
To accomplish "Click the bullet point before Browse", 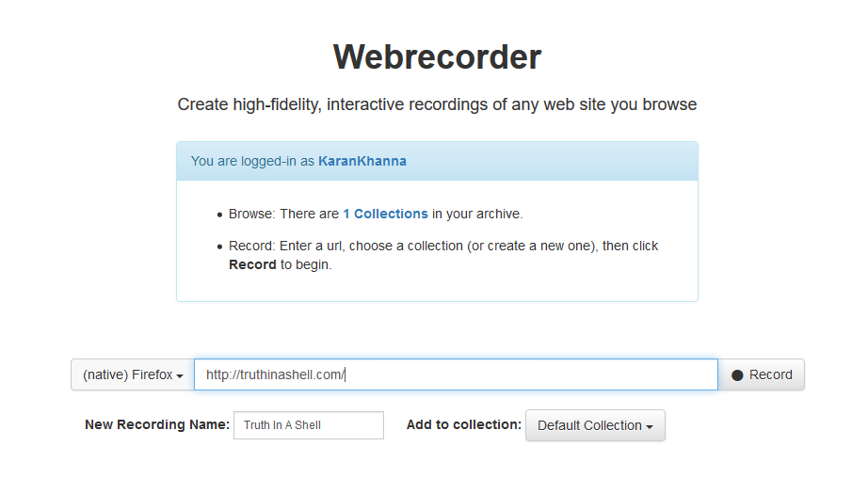I will 220,215.
